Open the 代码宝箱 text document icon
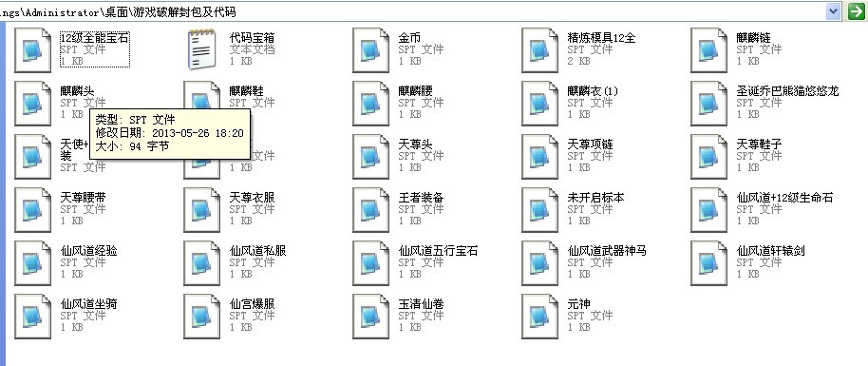 coord(201,49)
